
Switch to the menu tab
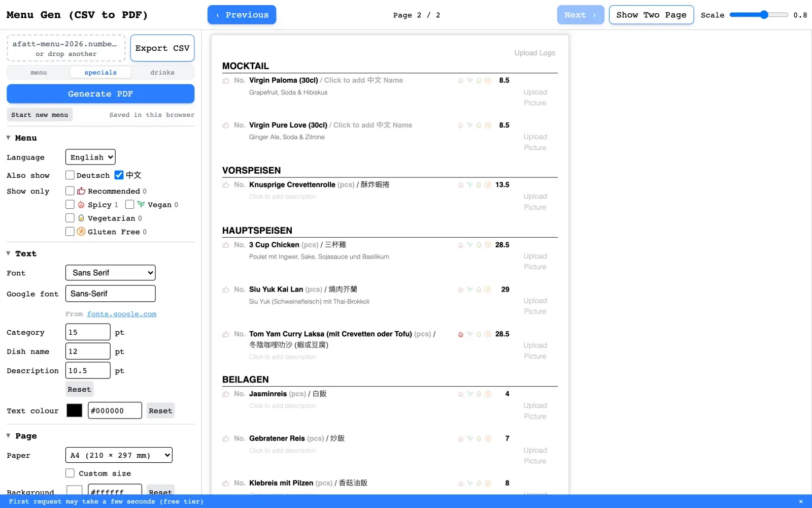(x=39, y=73)
